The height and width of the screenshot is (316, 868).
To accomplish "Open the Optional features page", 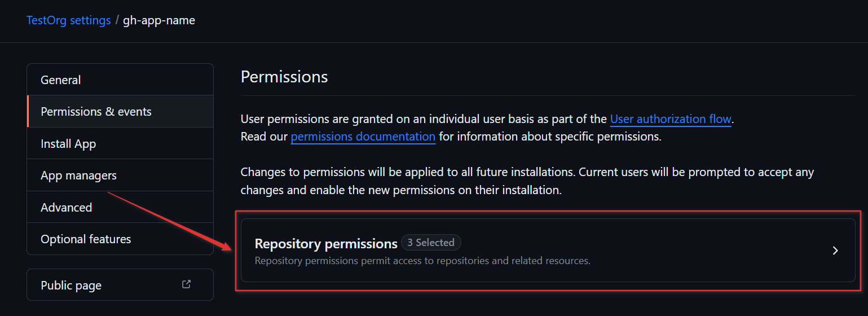I will pyautogui.click(x=120, y=239).
